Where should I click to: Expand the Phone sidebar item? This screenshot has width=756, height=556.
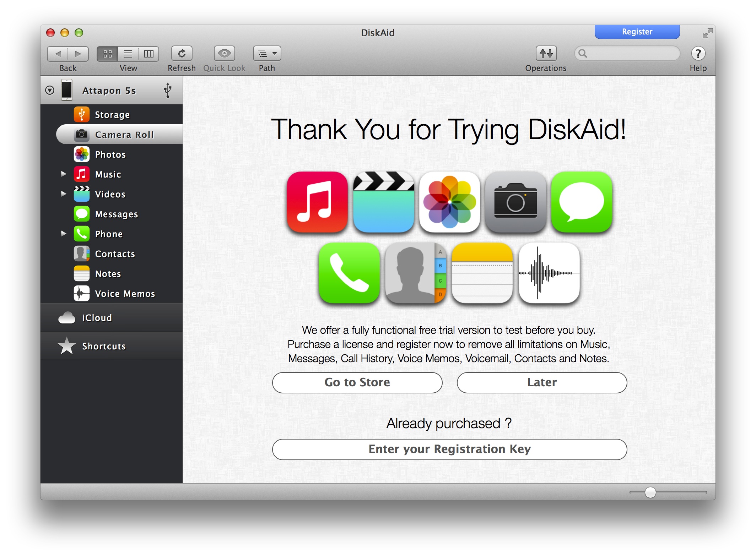pos(64,234)
